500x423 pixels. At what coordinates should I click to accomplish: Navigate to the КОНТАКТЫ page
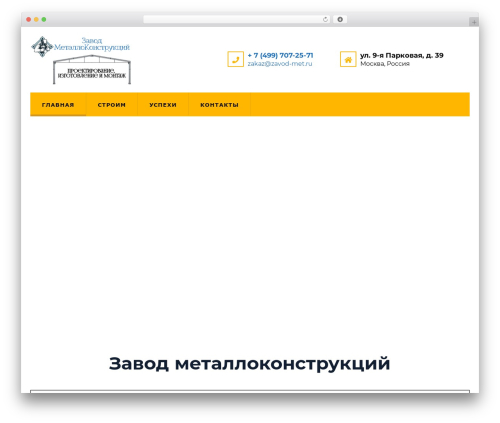pos(219,105)
